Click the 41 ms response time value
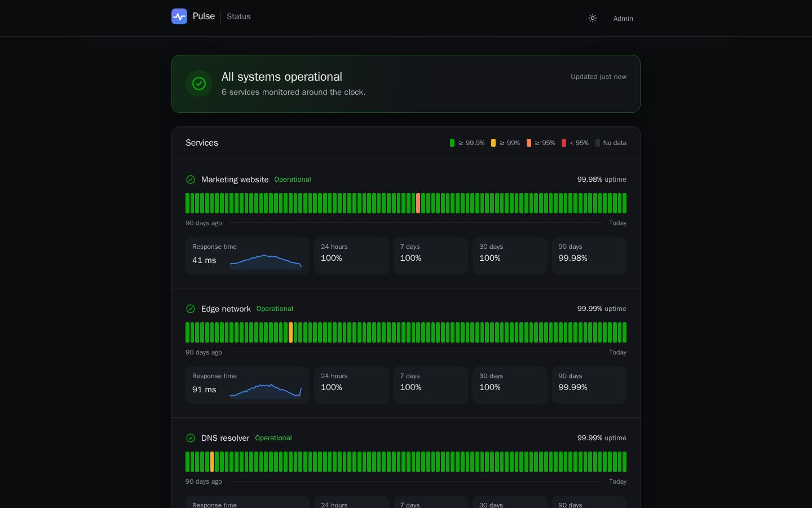 point(204,260)
